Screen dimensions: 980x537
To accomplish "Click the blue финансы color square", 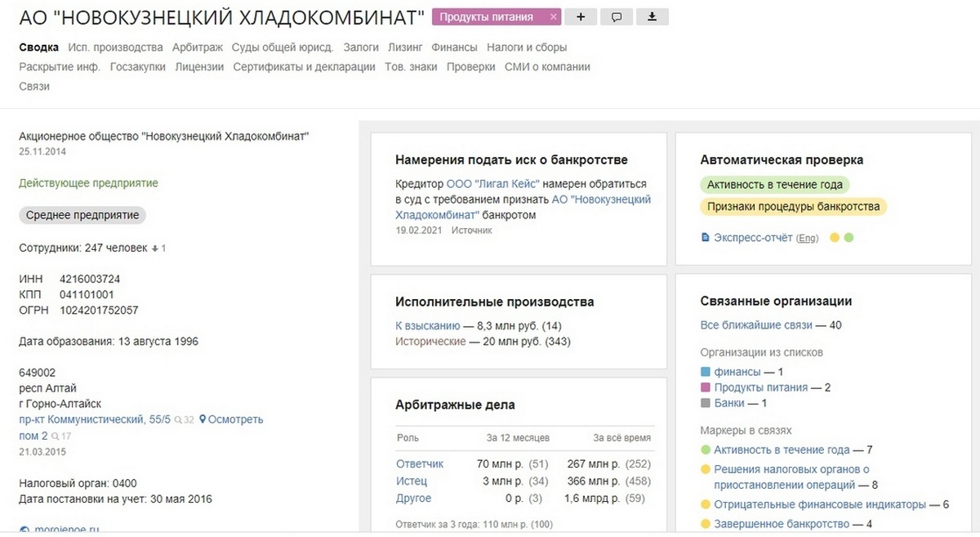I will pos(706,372).
